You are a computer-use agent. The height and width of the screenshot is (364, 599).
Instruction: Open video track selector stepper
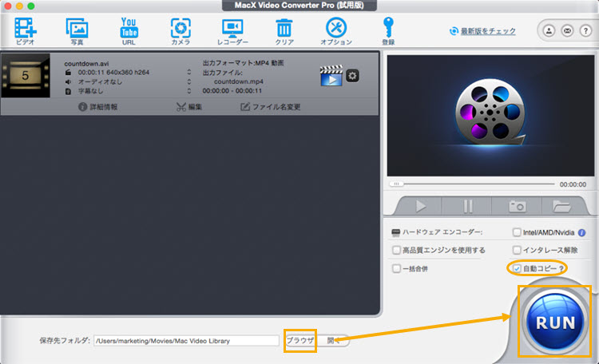(x=188, y=72)
